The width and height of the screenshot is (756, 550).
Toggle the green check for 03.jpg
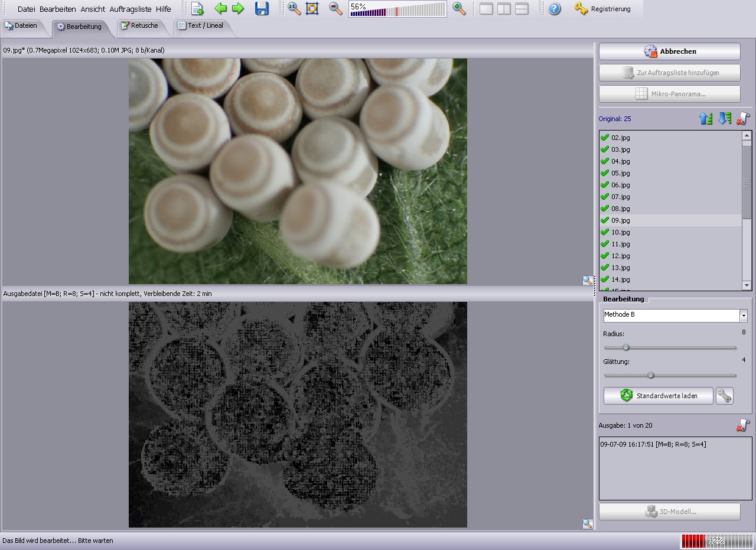(605, 149)
